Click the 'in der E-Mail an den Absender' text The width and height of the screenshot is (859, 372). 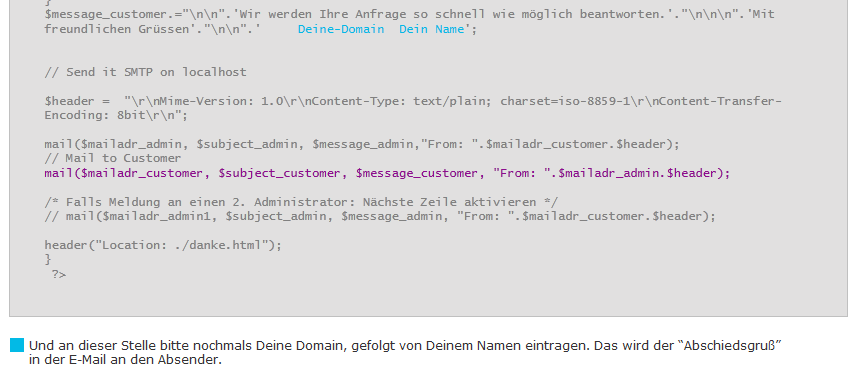[125, 360]
